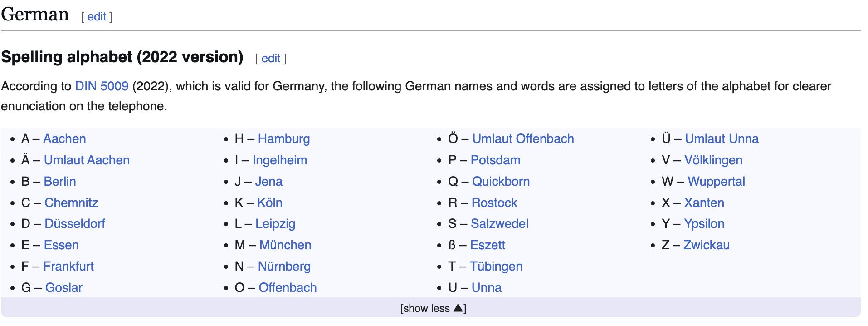This screenshot has height=326, width=868.
Task: Collapse the list with show less
Action: [433, 308]
